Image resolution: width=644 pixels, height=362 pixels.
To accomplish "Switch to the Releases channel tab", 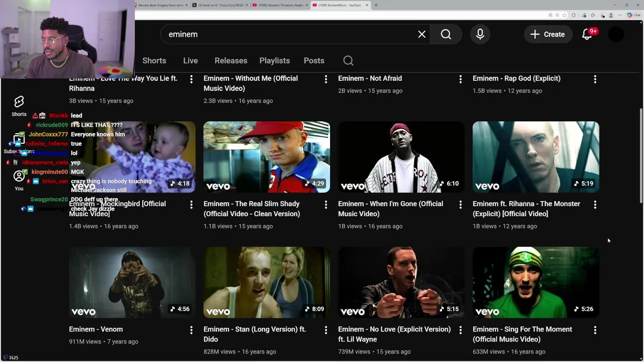I will click(231, 61).
